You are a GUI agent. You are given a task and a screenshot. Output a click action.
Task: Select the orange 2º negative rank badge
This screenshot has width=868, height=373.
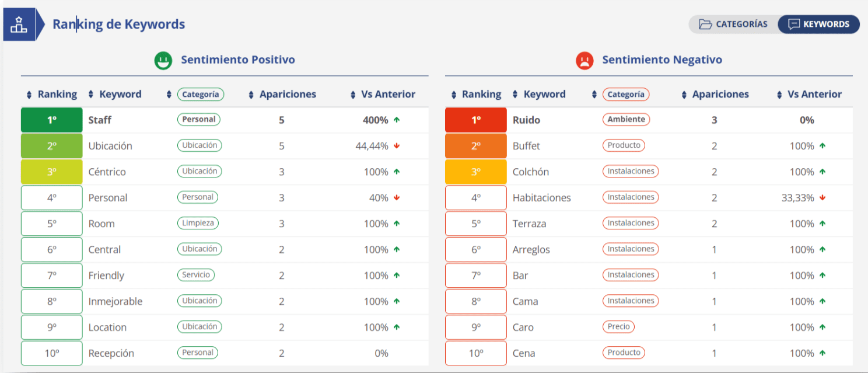click(475, 146)
